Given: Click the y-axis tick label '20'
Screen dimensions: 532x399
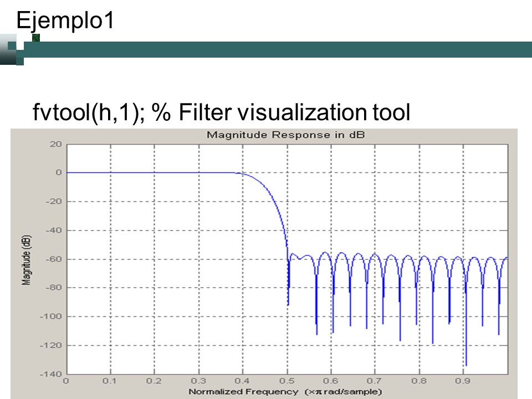Looking at the screenshot, I should pyautogui.click(x=55, y=144).
